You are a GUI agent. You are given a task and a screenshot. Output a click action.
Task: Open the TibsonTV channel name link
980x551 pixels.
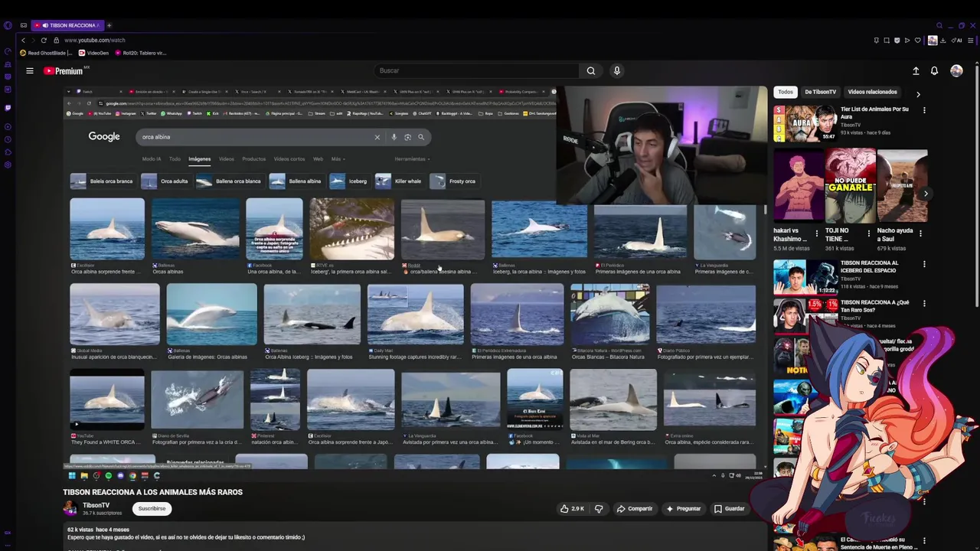coord(96,505)
